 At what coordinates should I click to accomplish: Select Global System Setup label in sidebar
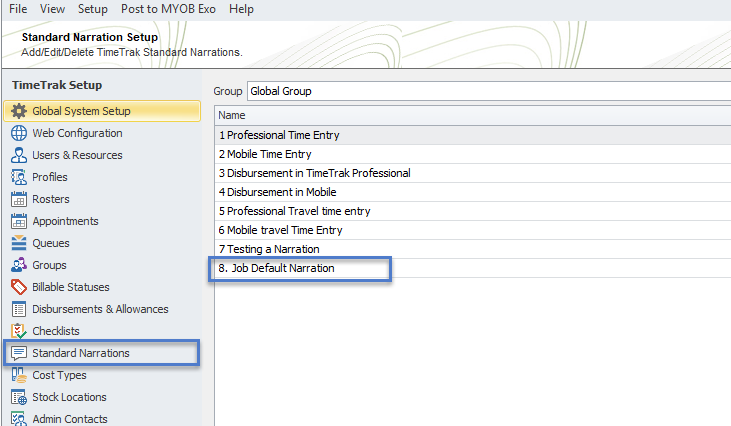81,111
